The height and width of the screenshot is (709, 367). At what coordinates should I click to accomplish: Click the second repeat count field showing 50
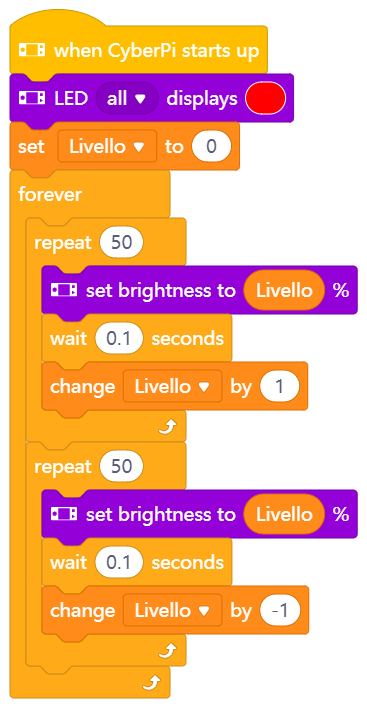coord(122,467)
